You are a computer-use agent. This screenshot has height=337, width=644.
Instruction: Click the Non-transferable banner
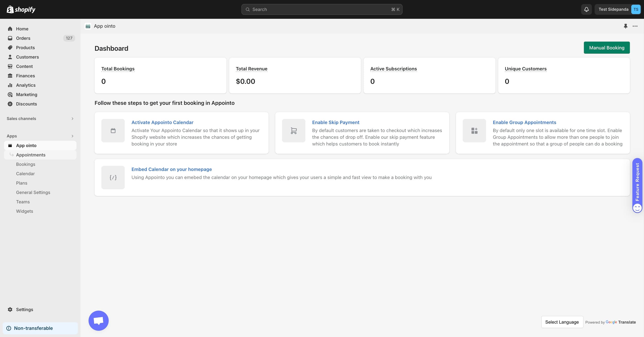pyautogui.click(x=40, y=328)
